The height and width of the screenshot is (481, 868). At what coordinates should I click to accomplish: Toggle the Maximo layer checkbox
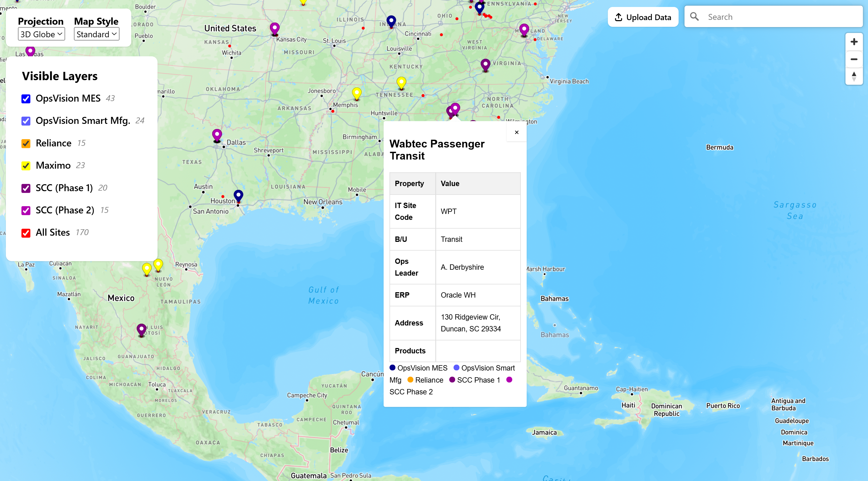click(x=26, y=166)
